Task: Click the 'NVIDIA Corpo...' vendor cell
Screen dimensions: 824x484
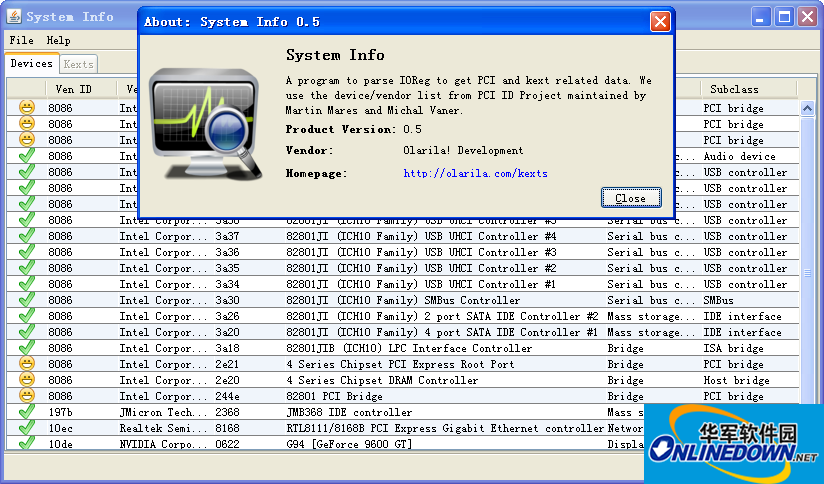Action: point(163,444)
